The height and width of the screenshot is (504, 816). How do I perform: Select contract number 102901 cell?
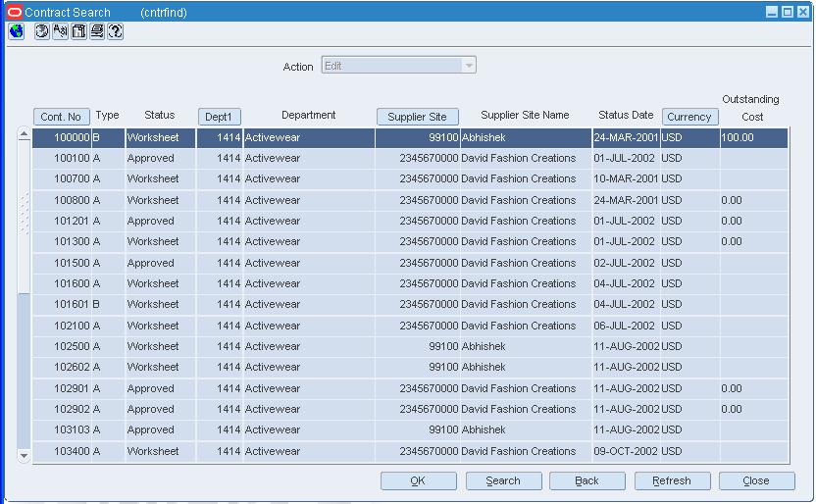(x=62, y=388)
